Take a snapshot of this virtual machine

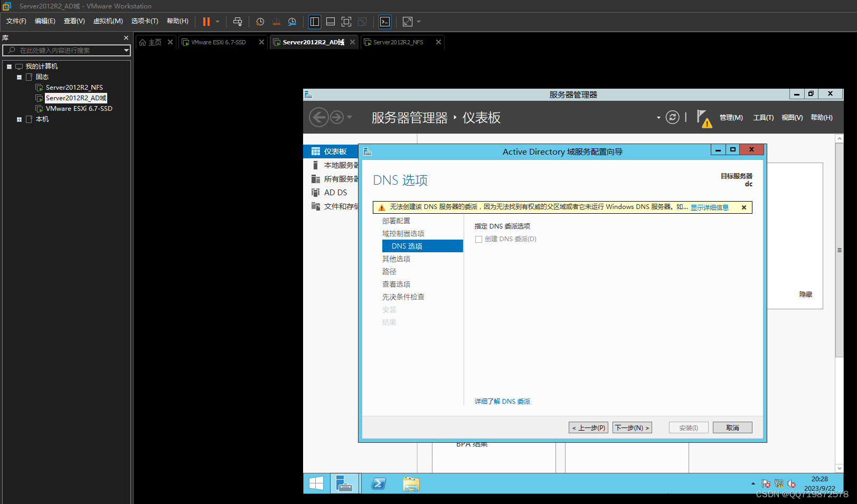pos(260,22)
